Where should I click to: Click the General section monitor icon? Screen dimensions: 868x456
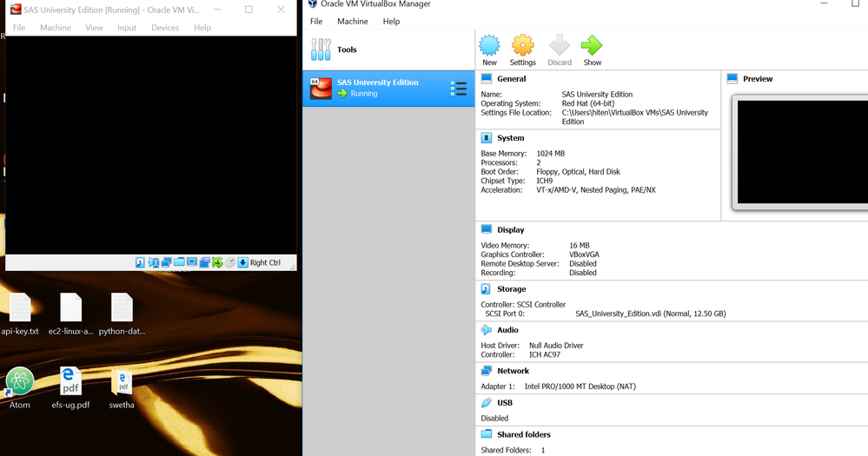[x=487, y=78]
